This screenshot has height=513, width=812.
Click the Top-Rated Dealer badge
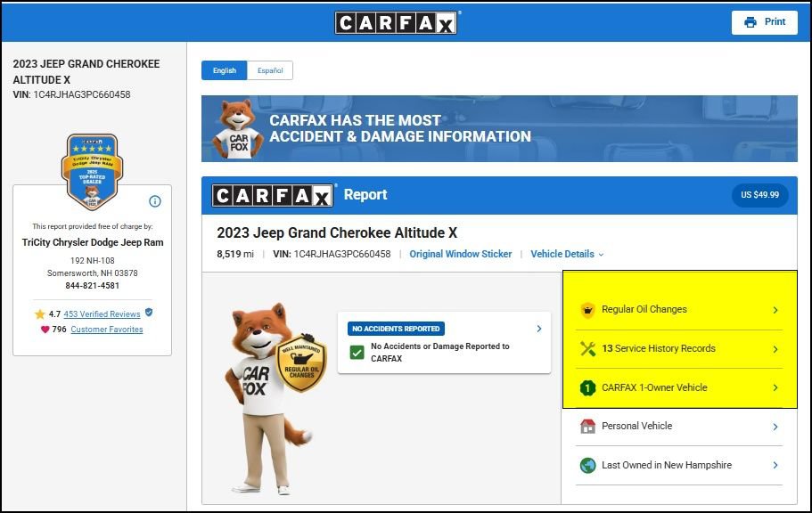click(92, 172)
